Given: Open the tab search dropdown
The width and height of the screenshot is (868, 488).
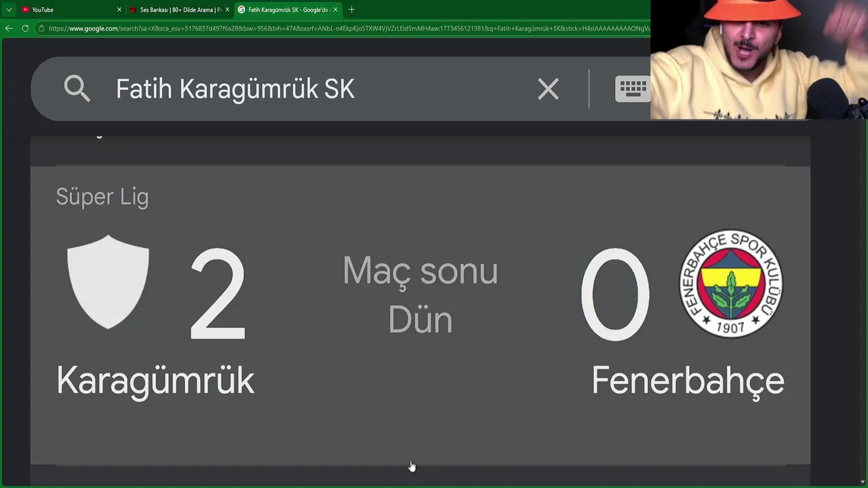Looking at the screenshot, I should pos(9,9).
